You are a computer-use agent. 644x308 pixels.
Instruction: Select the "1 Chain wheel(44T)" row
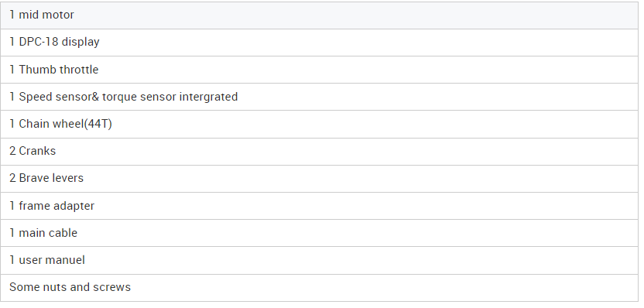tap(319, 124)
